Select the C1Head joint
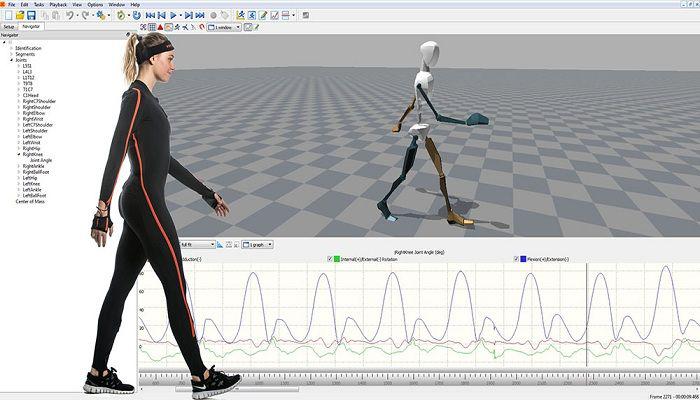Screen dimensions: 700x400 (x=30, y=96)
